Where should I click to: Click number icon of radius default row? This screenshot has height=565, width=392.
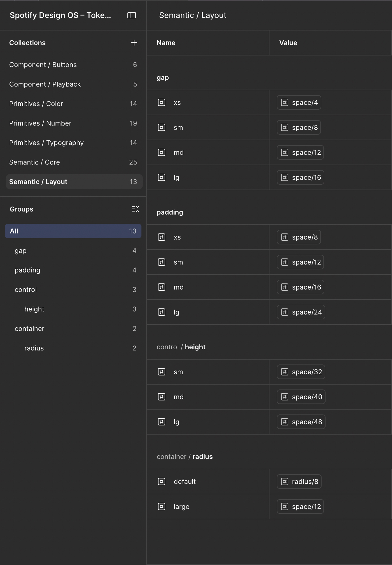(x=162, y=481)
